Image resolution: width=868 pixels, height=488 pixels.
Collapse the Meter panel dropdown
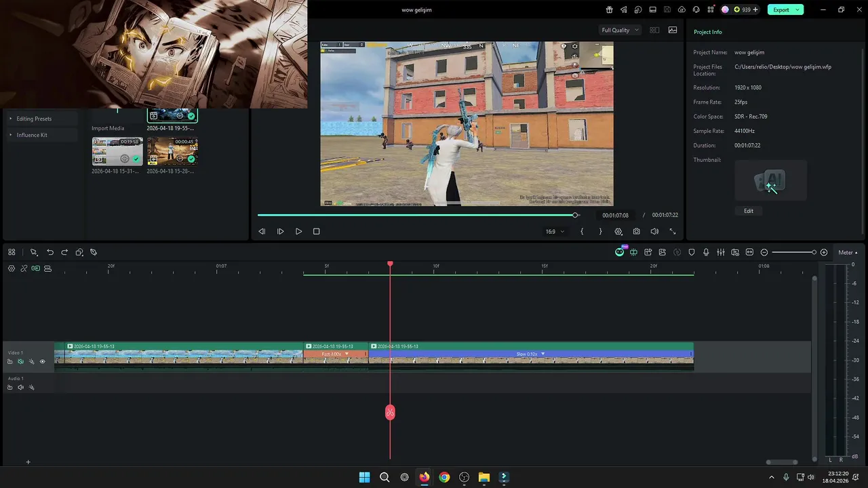[x=848, y=253]
